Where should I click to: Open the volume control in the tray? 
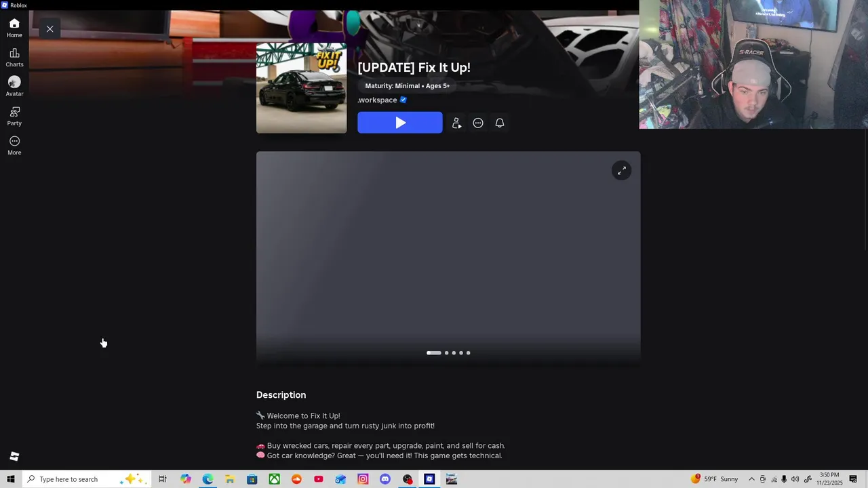pyautogui.click(x=795, y=479)
